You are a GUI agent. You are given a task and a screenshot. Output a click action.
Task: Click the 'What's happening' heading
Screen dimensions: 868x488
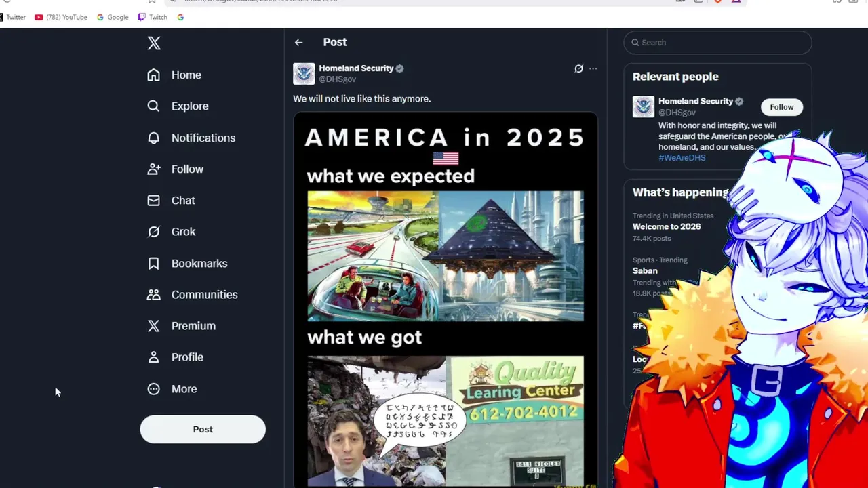(x=680, y=192)
